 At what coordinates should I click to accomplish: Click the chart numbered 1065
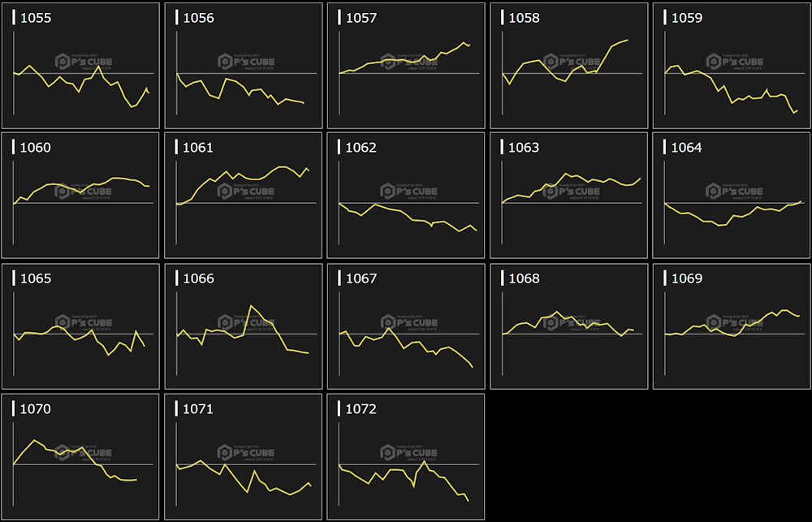point(80,326)
